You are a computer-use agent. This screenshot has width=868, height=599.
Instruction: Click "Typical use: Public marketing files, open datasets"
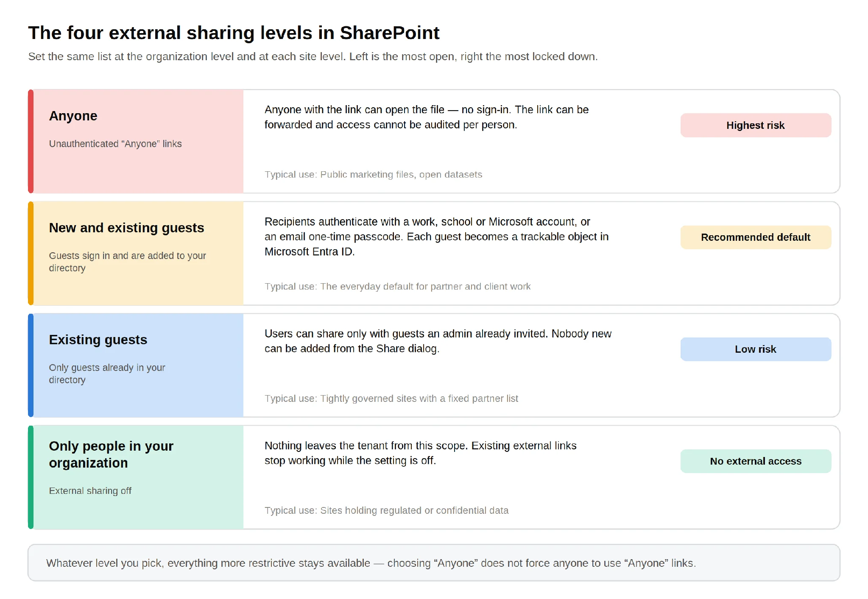(x=373, y=174)
